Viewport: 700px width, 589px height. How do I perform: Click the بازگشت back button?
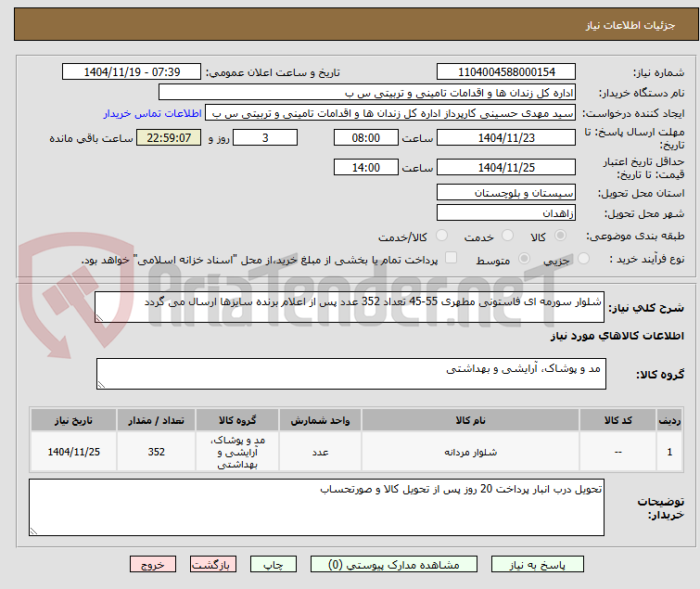tap(212, 565)
